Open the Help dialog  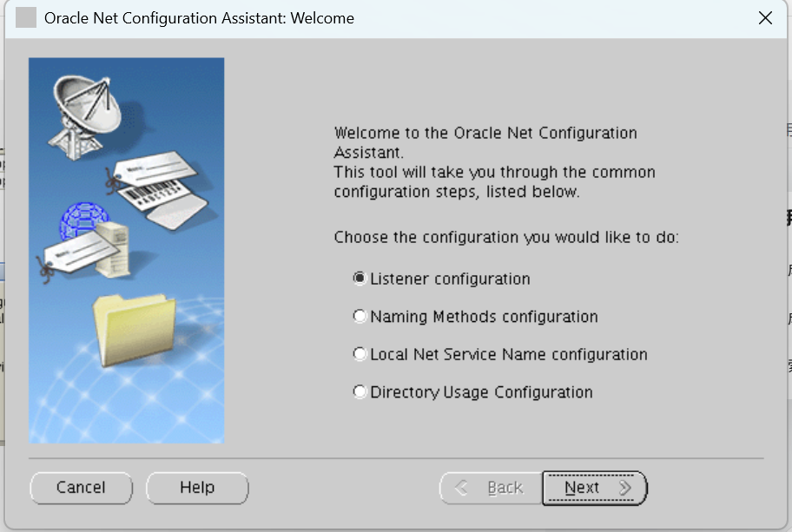pyautogui.click(x=197, y=488)
